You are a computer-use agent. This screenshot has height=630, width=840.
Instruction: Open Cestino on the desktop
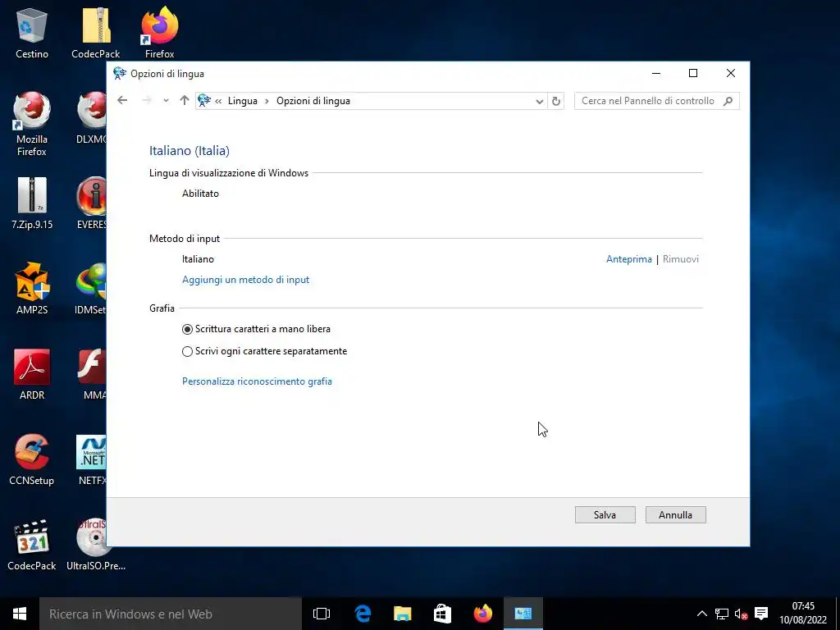[x=32, y=33]
